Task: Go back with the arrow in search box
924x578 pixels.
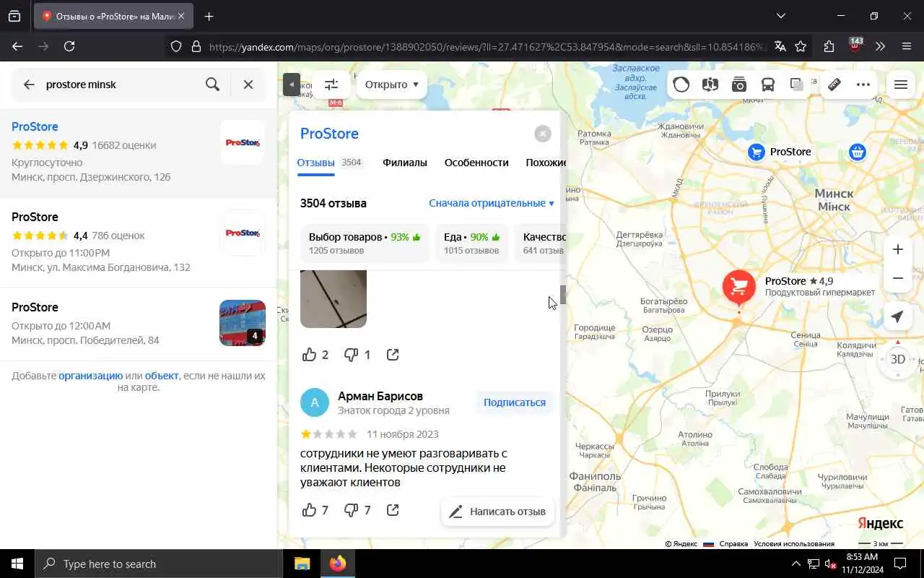Action: pyautogui.click(x=29, y=85)
